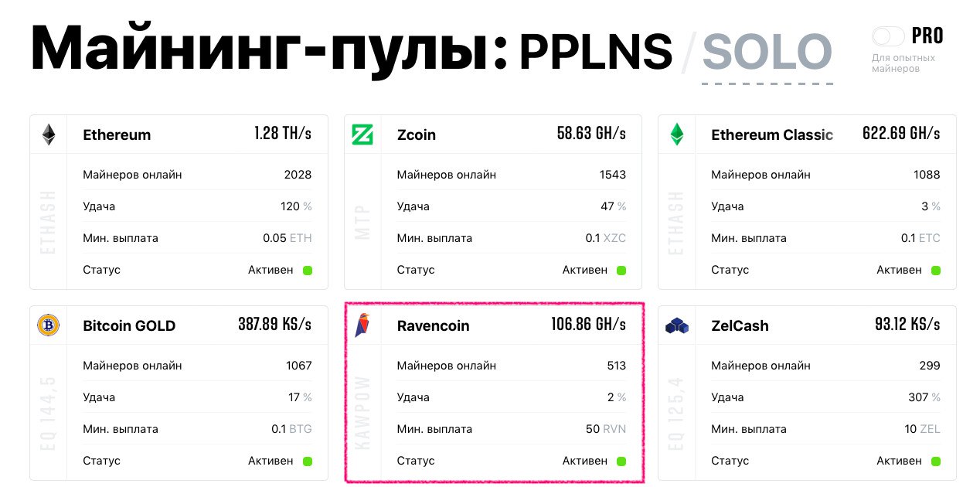Click the 17 % luck value

pyautogui.click(x=300, y=397)
